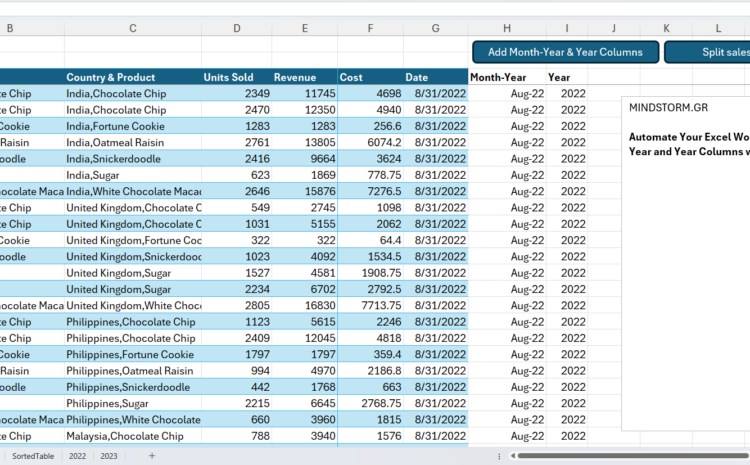Select column K header
This screenshot has width=750, height=465.
(x=666, y=28)
